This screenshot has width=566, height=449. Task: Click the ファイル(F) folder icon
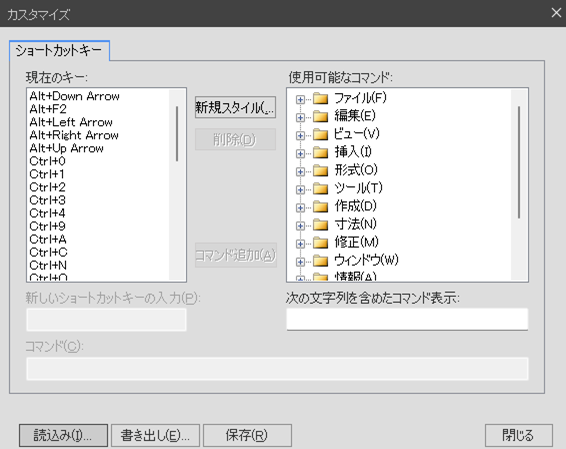click(320, 98)
